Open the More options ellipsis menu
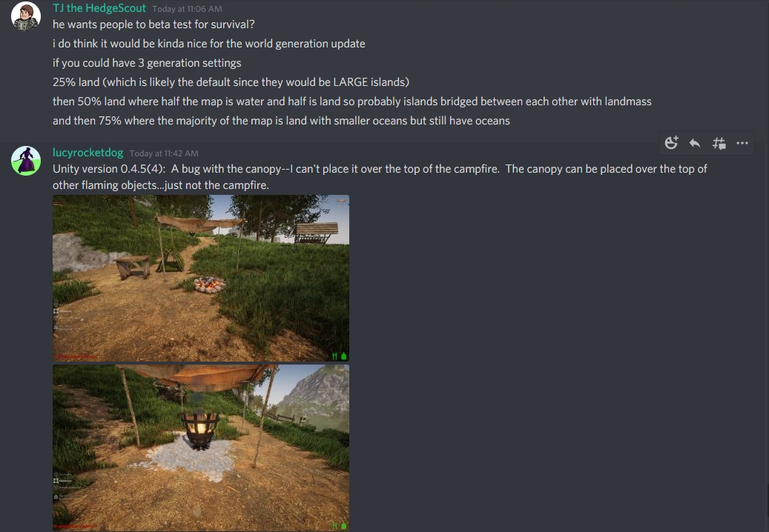 [x=742, y=143]
